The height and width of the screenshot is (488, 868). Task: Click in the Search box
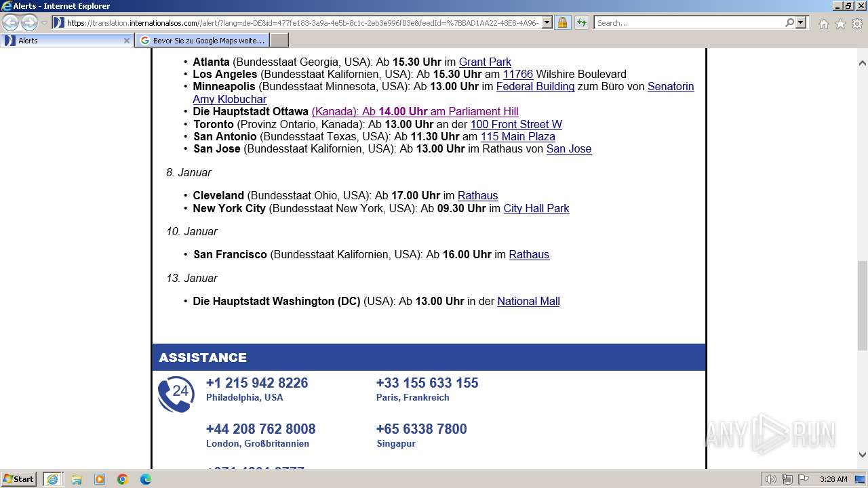tap(689, 22)
